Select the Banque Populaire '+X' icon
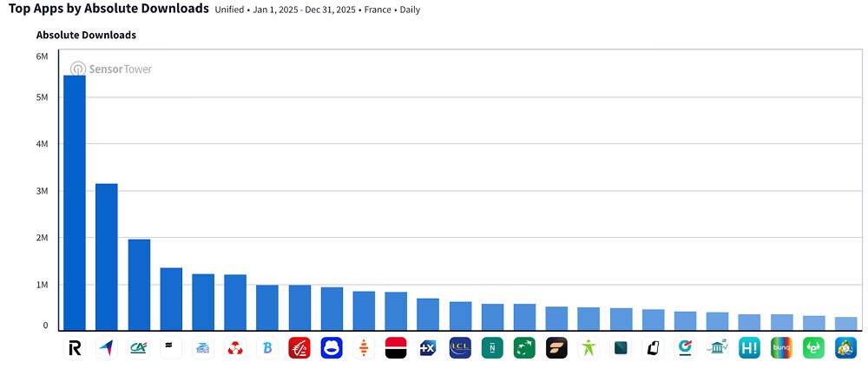 tap(428, 348)
